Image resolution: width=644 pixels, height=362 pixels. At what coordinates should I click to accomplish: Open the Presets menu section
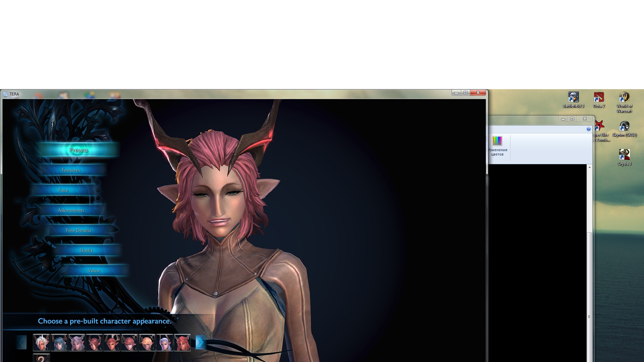click(x=78, y=150)
